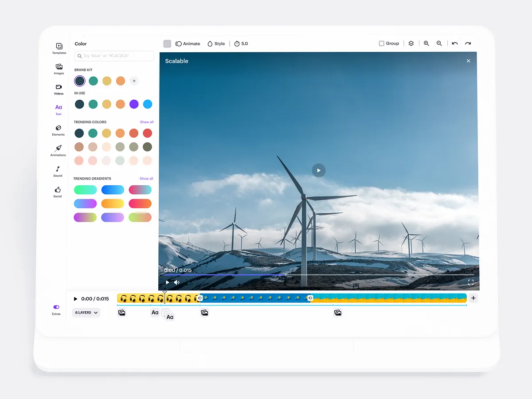Show all Trending Gradients
532x399 pixels.
(146, 178)
